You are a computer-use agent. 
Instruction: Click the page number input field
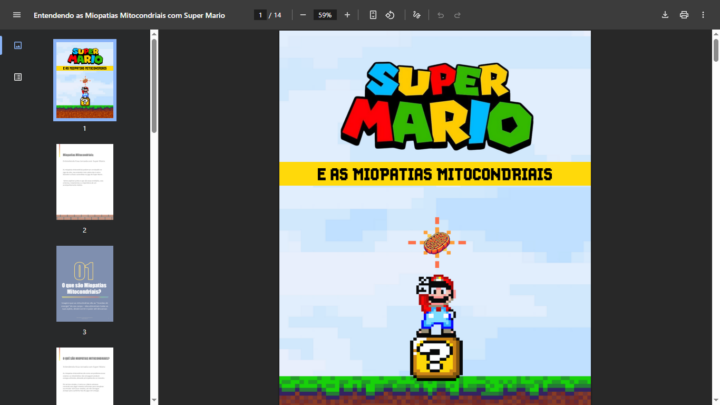260,15
